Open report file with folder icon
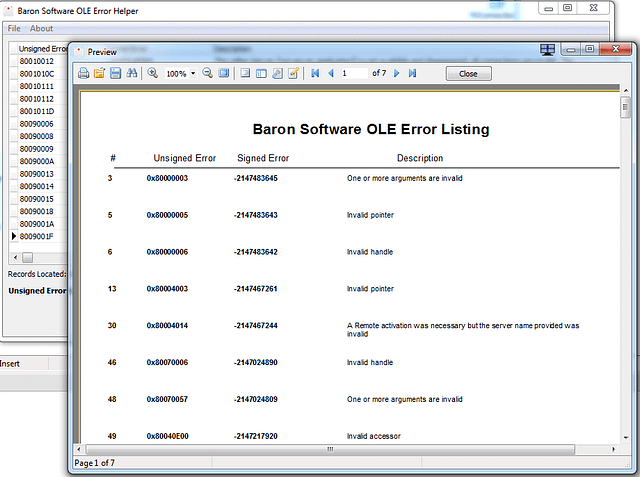 coord(100,73)
